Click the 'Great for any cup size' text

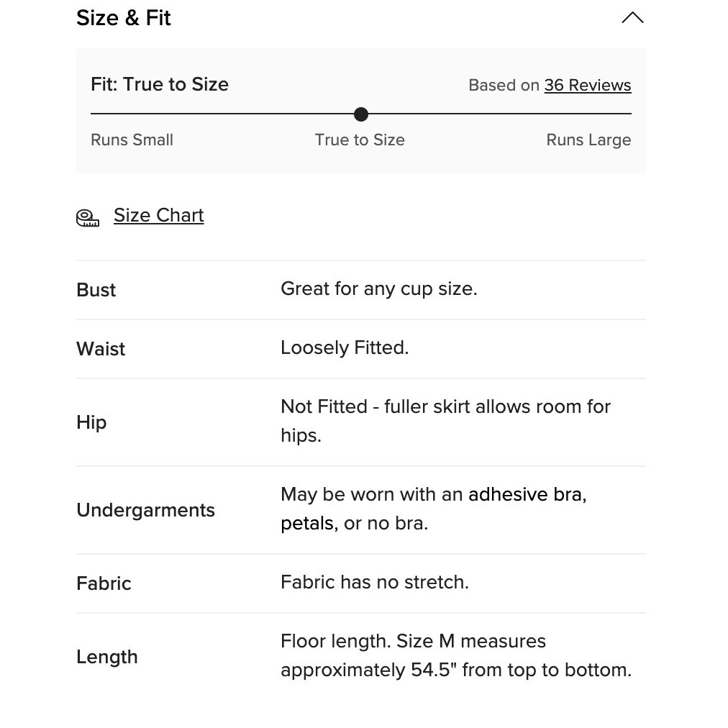pyautogui.click(x=379, y=288)
